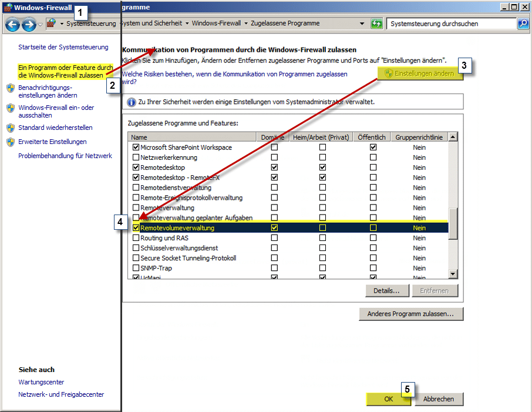Click the program list scrollbar thumb
Screen dimensions: 532x412
pos(453,224)
